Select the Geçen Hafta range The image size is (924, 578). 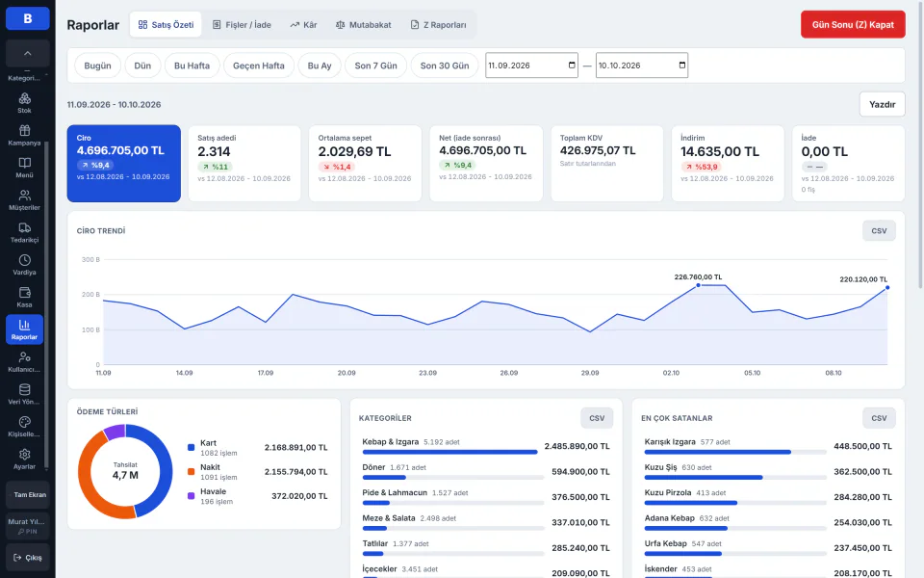pyautogui.click(x=259, y=66)
